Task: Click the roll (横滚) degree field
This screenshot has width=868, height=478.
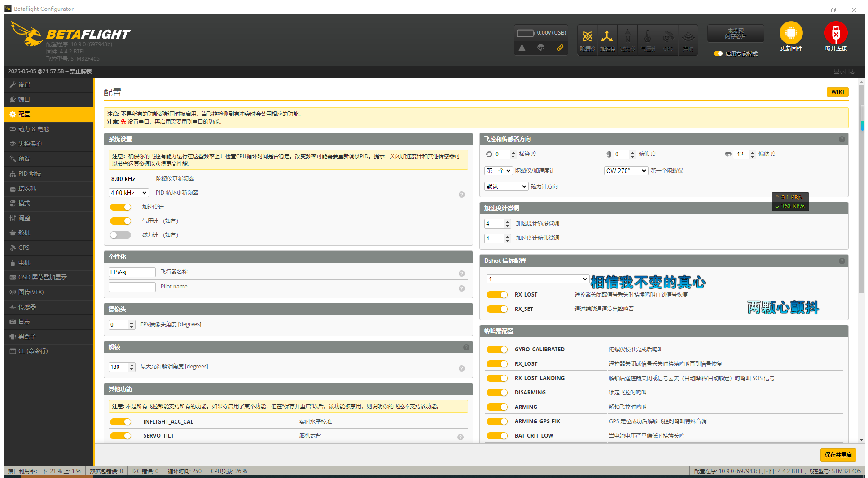Action: (505, 155)
